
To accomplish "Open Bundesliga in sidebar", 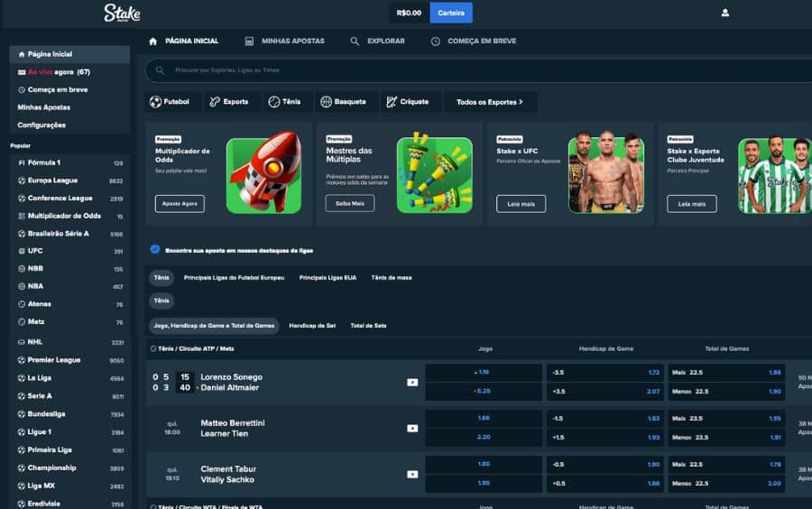I will click(69, 413).
